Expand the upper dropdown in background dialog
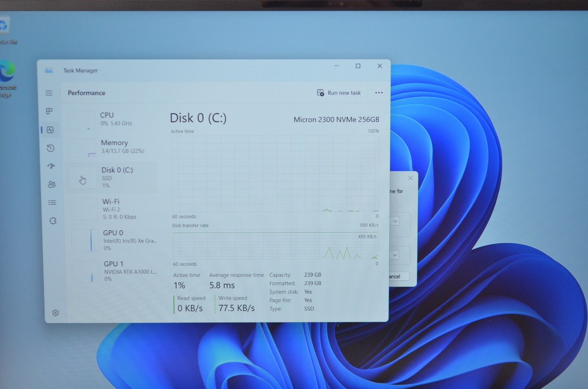Viewport: 588px width, 389px height. (x=395, y=221)
